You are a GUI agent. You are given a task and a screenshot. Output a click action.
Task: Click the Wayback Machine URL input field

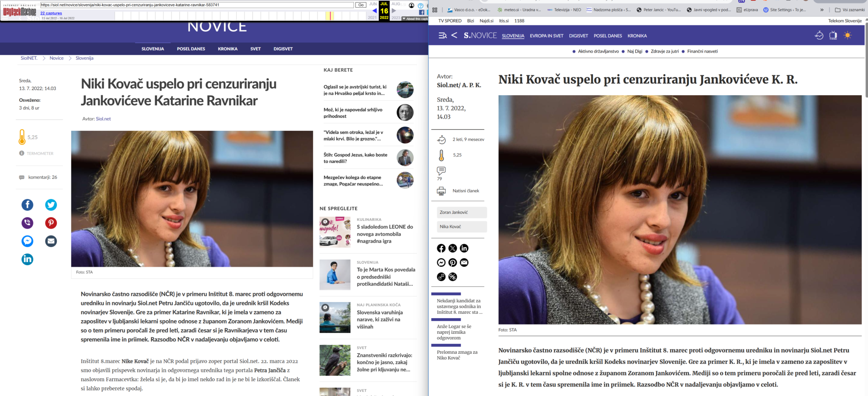click(x=197, y=5)
